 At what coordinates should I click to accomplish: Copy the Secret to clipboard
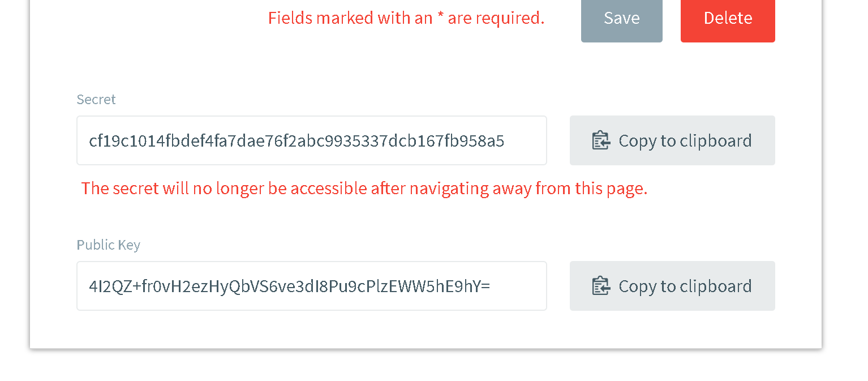(x=672, y=140)
